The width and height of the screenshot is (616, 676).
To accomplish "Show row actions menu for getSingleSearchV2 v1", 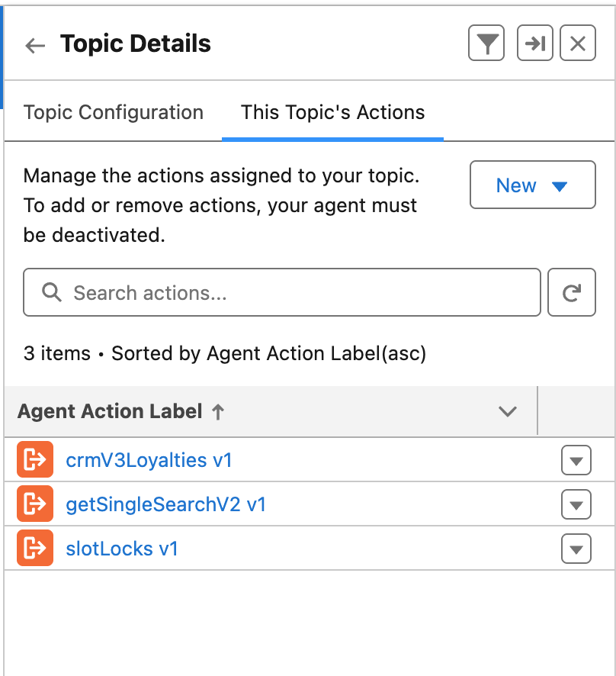I will (x=576, y=505).
